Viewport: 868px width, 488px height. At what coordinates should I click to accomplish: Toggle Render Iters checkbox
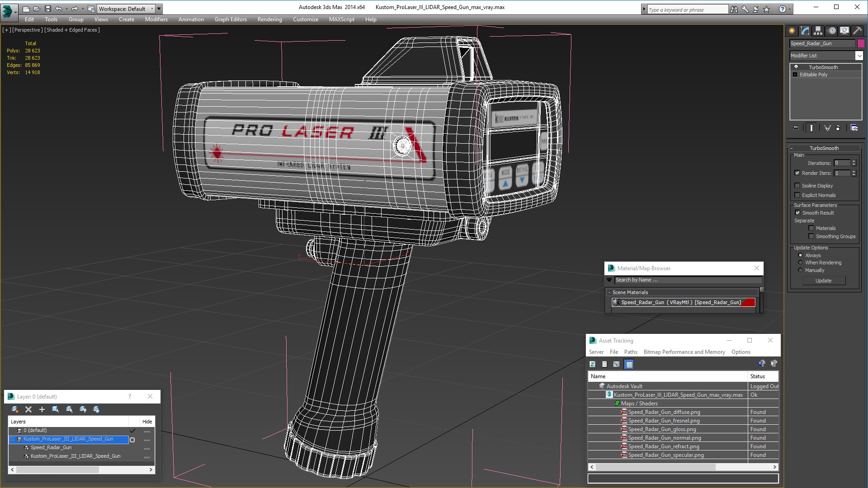pos(797,173)
